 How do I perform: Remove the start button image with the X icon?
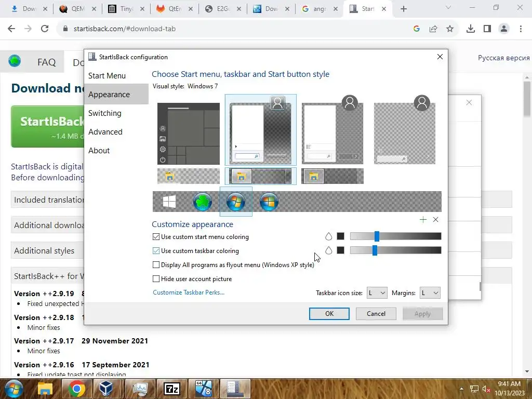[x=436, y=220]
